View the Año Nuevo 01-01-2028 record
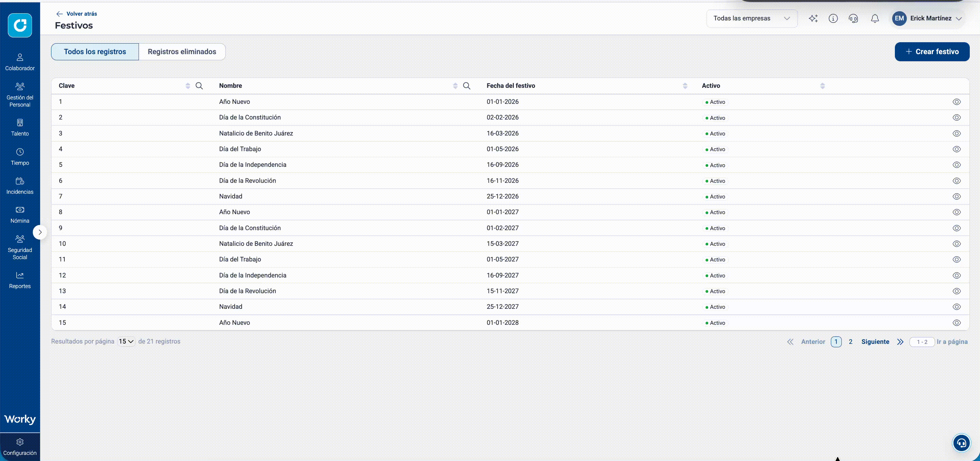The height and width of the screenshot is (461, 980). click(x=957, y=322)
